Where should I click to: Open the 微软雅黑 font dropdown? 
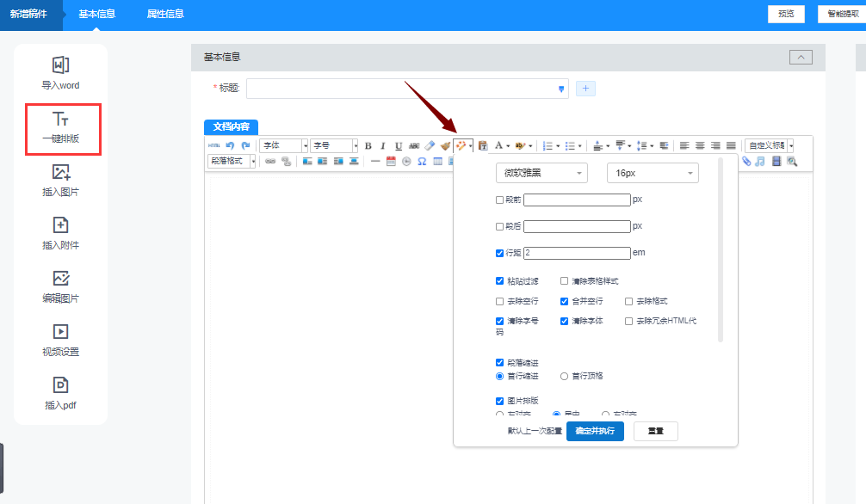click(541, 173)
